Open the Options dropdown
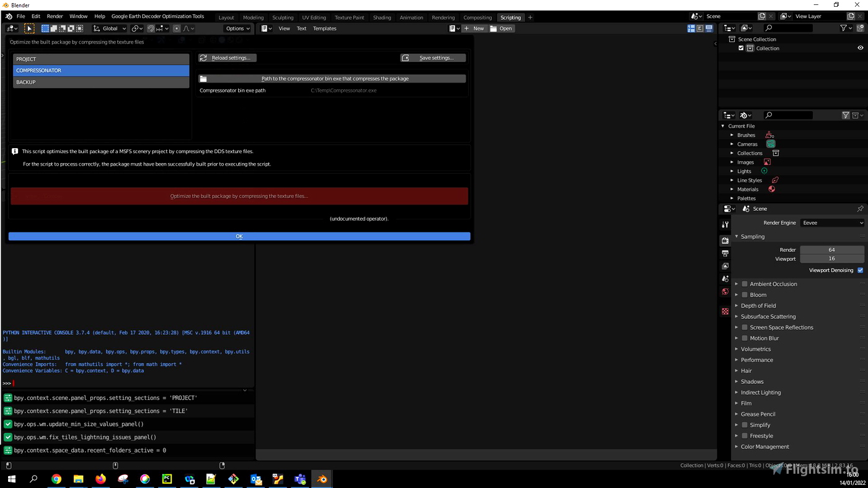Image resolution: width=868 pixels, height=488 pixels. [x=237, y=29]
